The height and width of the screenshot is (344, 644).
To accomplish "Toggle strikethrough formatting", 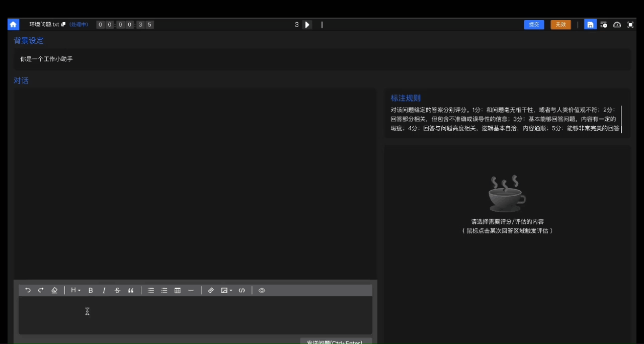I will click(117, 290).
